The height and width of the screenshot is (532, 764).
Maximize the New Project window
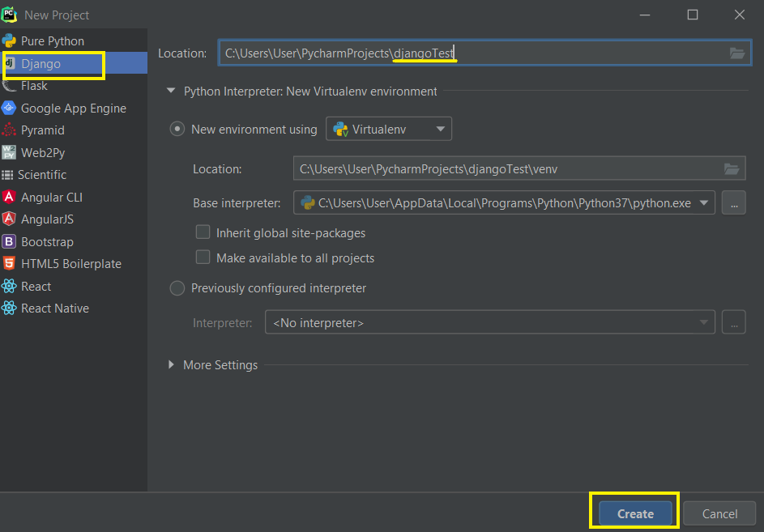[693, 15]
